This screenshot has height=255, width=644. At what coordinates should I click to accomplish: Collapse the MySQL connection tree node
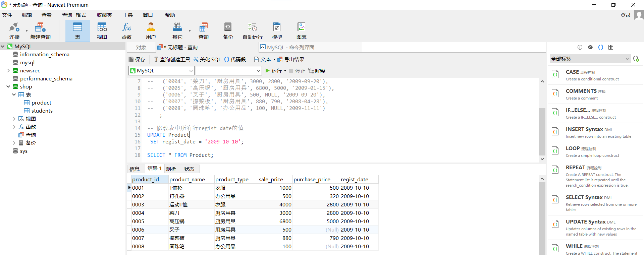(x=3, y=47)
